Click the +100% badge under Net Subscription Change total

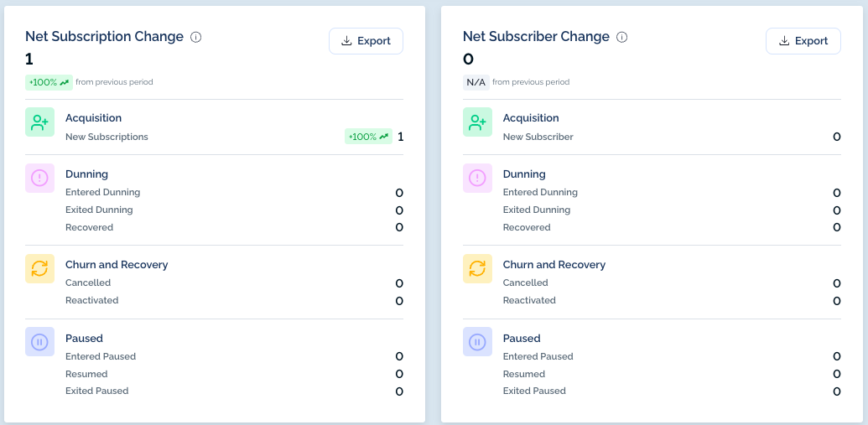(x=49, y=82)
